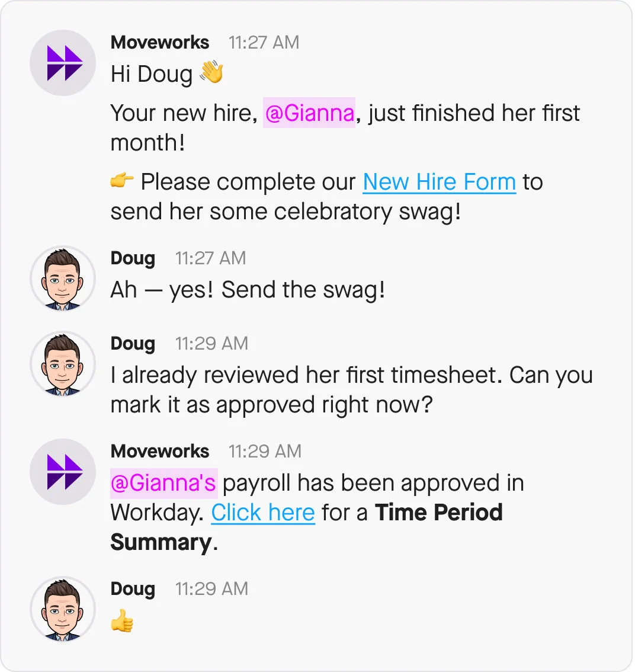Click Doug's name above the thumbs-up emoji

pyautogui.click(x=133, y=589)
